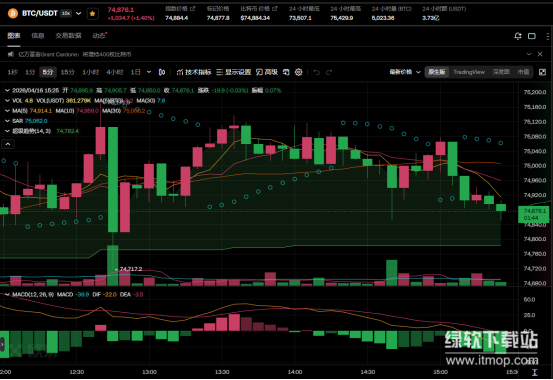The width and height of the screenshot is (553, 380).
Task: Click the undo arrow icon
Action: pos(317,72)
